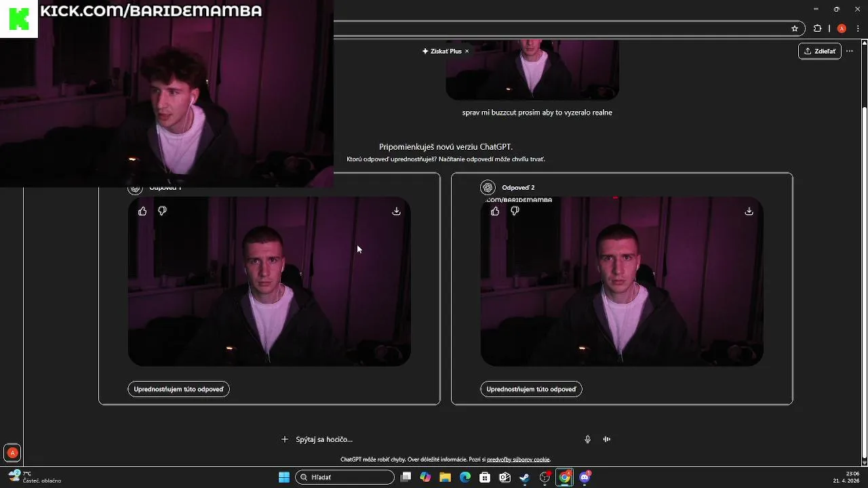Download the Odpoveď 2 generated image
The height and width of the screenshot is (488, 868).
point(749,211)
